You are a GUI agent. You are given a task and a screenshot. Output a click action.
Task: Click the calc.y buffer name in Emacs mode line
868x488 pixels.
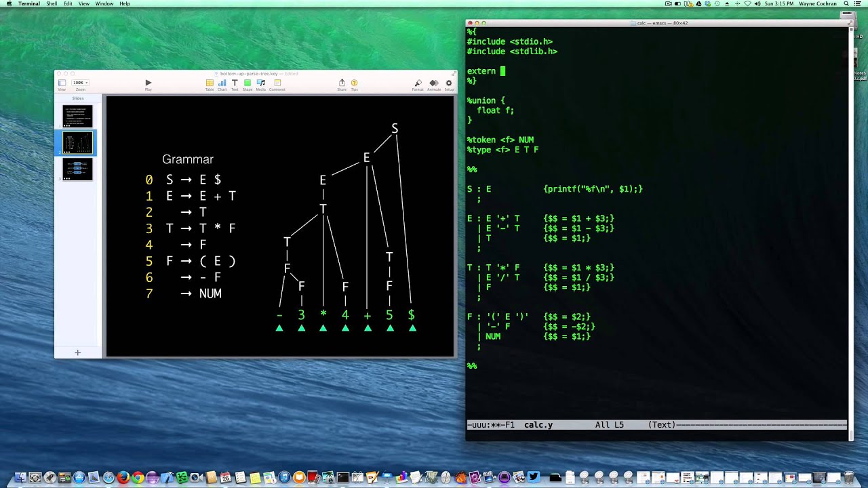[538, 425]
